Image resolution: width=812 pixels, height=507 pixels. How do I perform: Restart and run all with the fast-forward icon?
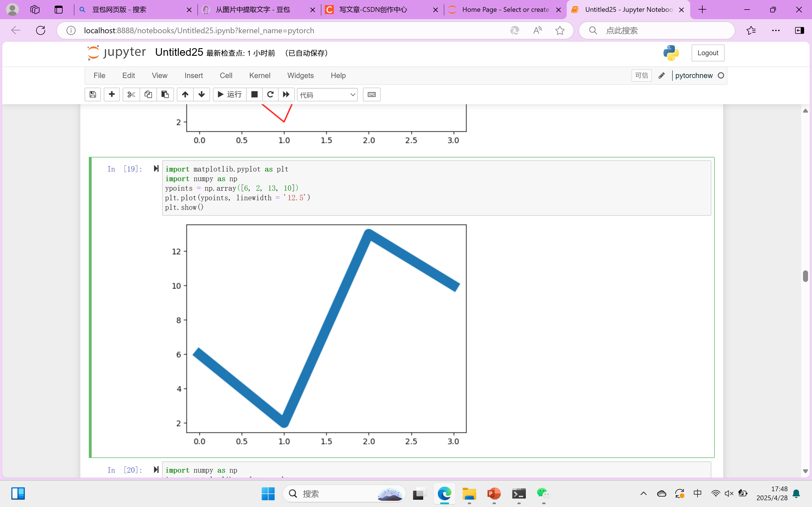point(286,95)
